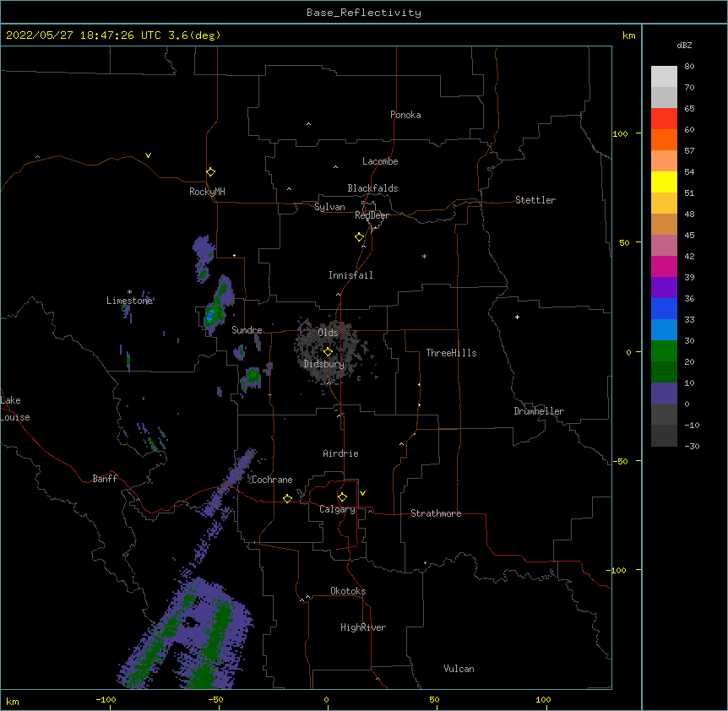Click the blue reflectivity core northwest of Sundre

click(209, 317)
